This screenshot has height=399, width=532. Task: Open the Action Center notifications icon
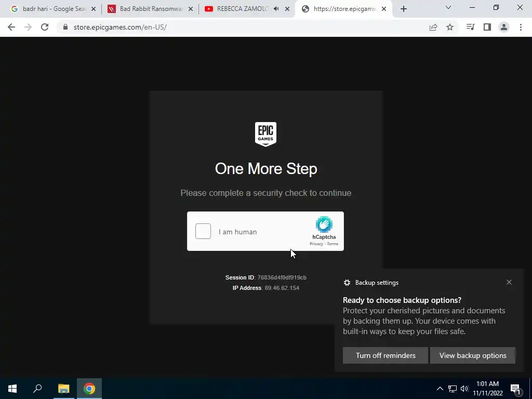point(516,389)
